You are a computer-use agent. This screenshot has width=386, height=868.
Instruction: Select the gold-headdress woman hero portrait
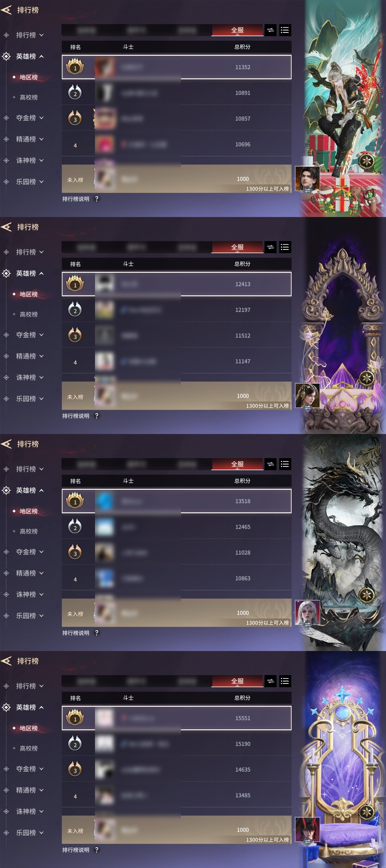[x=307, y=396]
